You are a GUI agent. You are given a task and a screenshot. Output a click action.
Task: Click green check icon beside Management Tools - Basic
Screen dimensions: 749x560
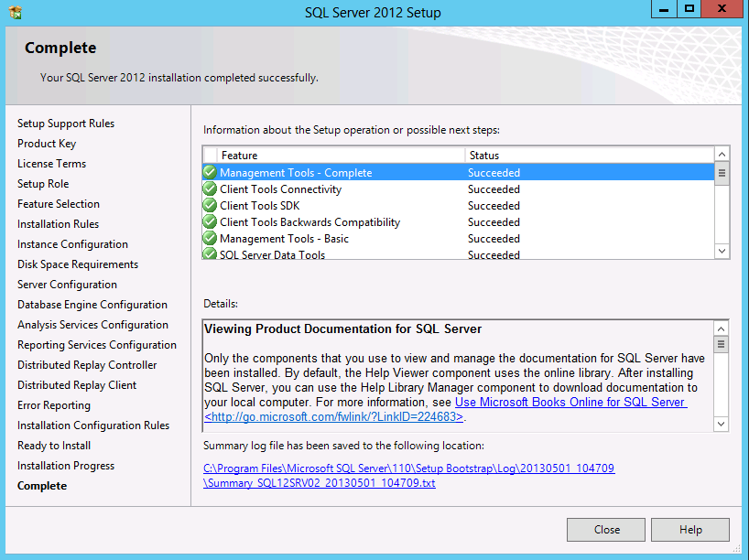(210, 238)
